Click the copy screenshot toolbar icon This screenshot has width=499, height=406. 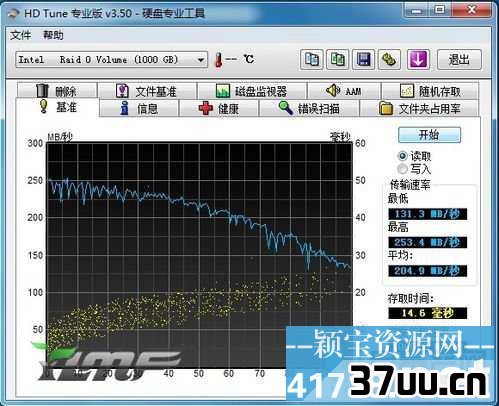point(337,60)
